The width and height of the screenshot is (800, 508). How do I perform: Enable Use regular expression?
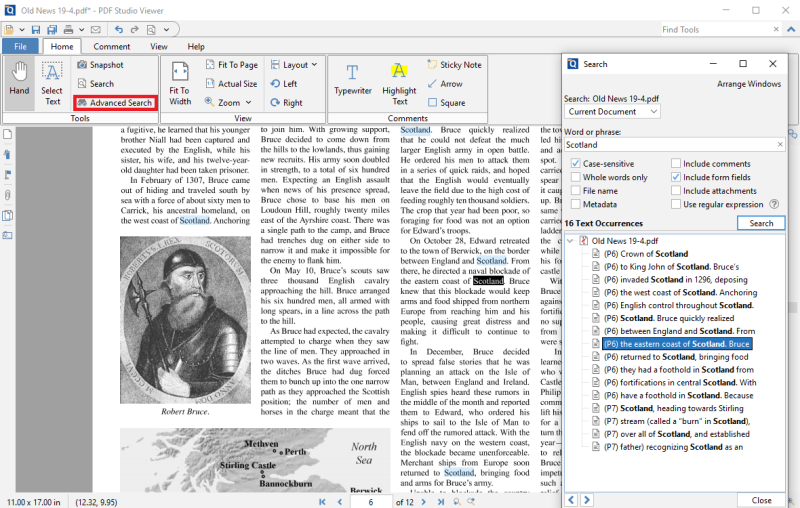(x=676, y=204)
